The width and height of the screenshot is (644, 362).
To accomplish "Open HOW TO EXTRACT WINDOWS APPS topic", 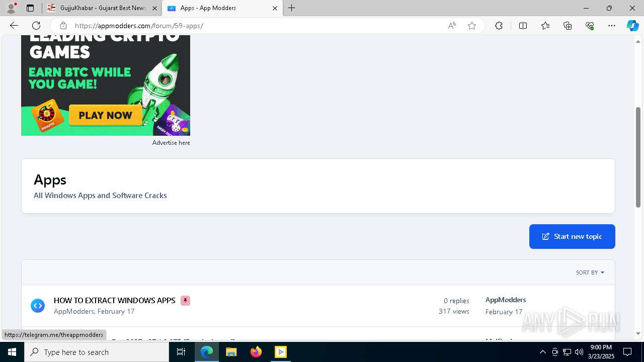I will (115, 300).
